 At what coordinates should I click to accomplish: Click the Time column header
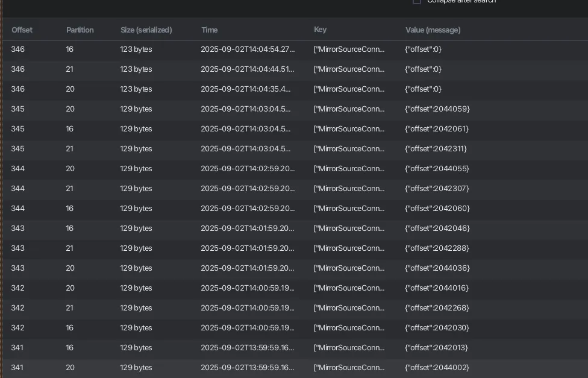[209, 30]
